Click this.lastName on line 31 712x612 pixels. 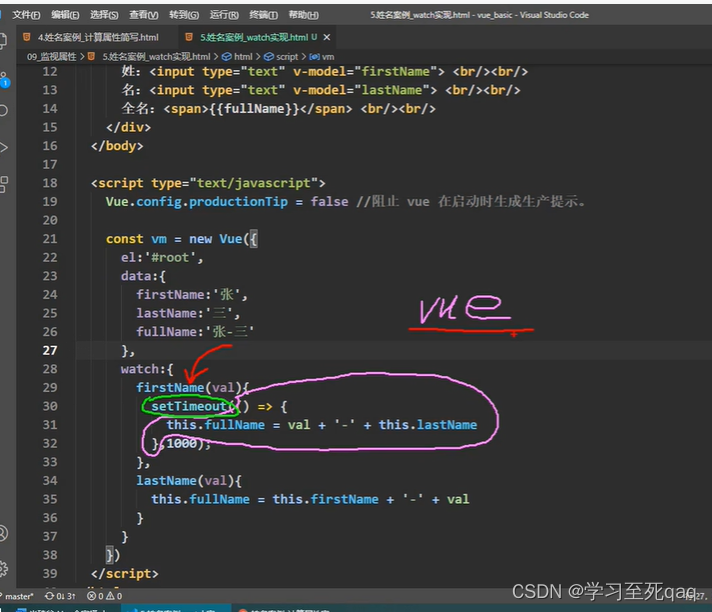[428, 425]
